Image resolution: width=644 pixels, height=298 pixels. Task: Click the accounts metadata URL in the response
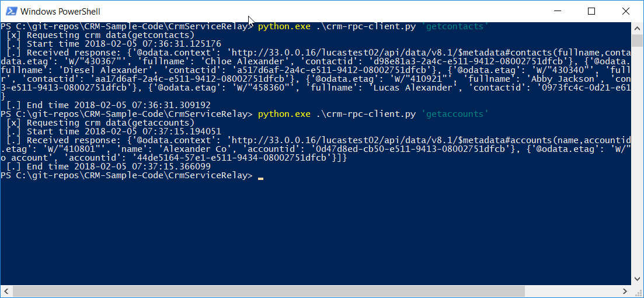[x=432, y=140]
